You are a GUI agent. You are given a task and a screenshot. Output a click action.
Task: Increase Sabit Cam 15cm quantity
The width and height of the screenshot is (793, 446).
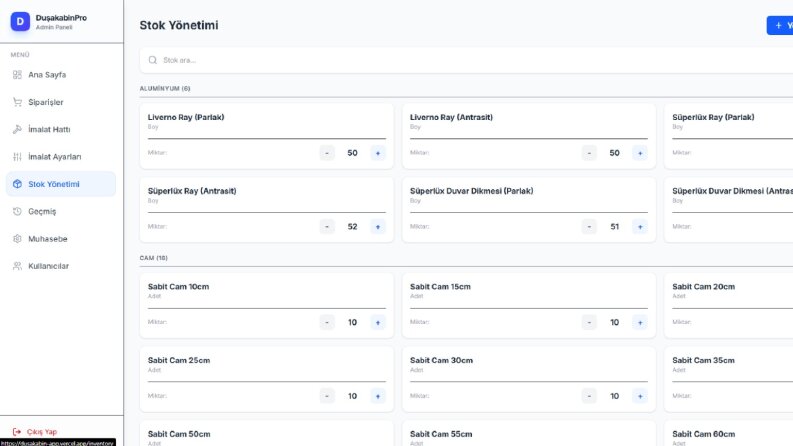(640, 322)
